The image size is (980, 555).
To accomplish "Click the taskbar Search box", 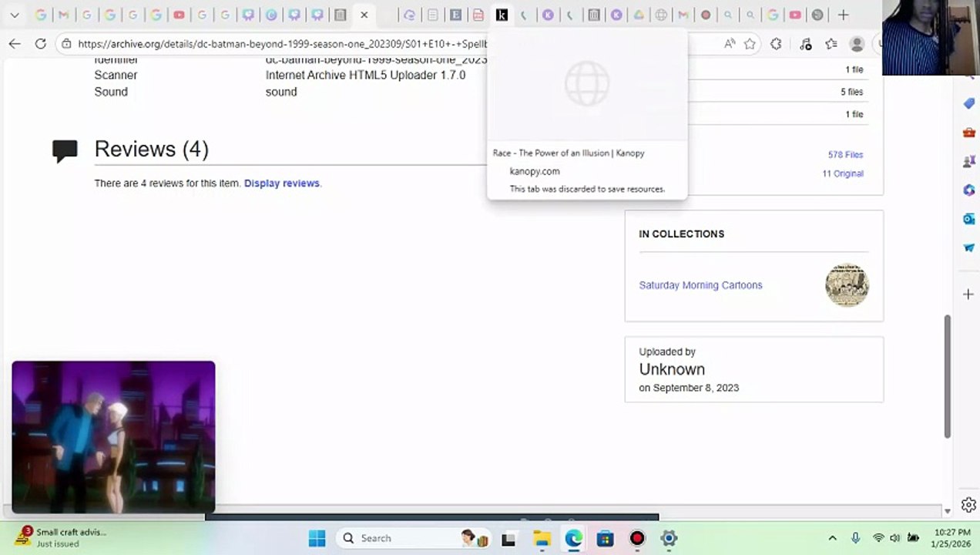I will coord(414,538).
